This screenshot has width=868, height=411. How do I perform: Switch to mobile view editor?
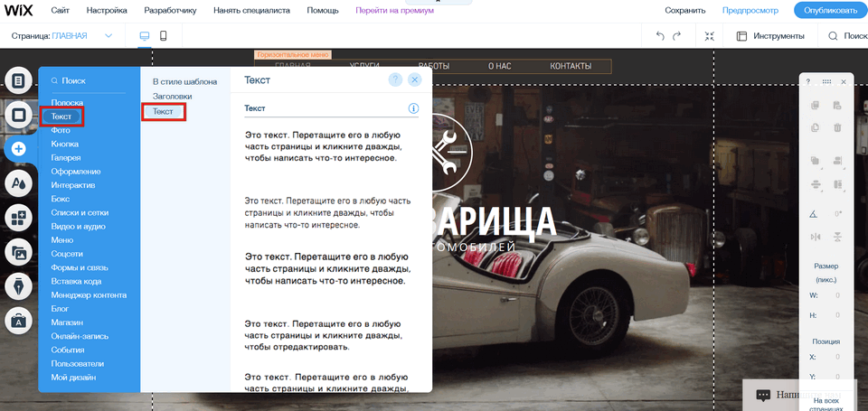point(164,36)
